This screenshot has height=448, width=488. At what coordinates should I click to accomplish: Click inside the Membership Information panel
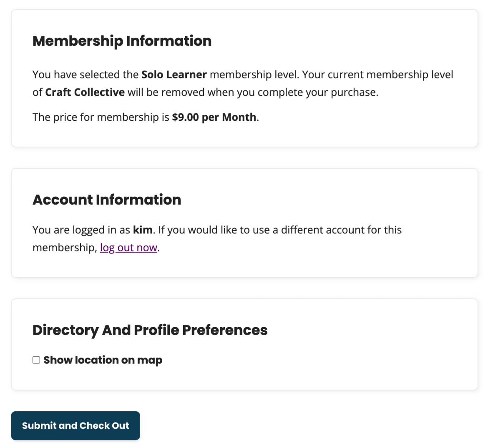(244, 79)
